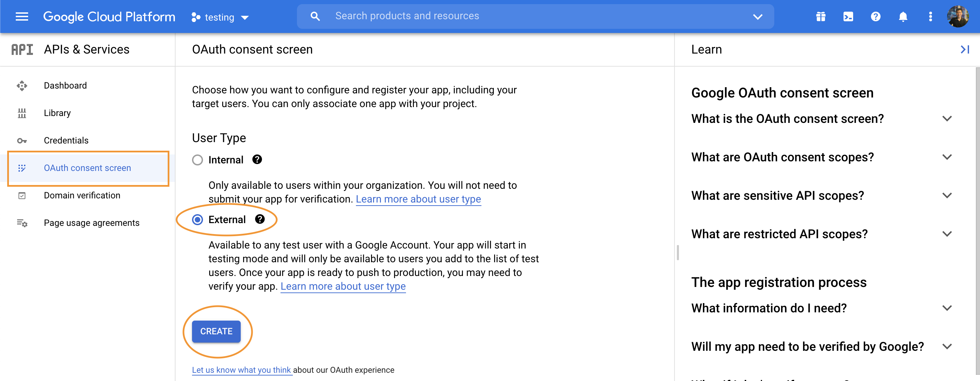Collapse the Learn panel with arrow icon
Image resolution: width=980 pixels, height=381 pixels.
965,49
